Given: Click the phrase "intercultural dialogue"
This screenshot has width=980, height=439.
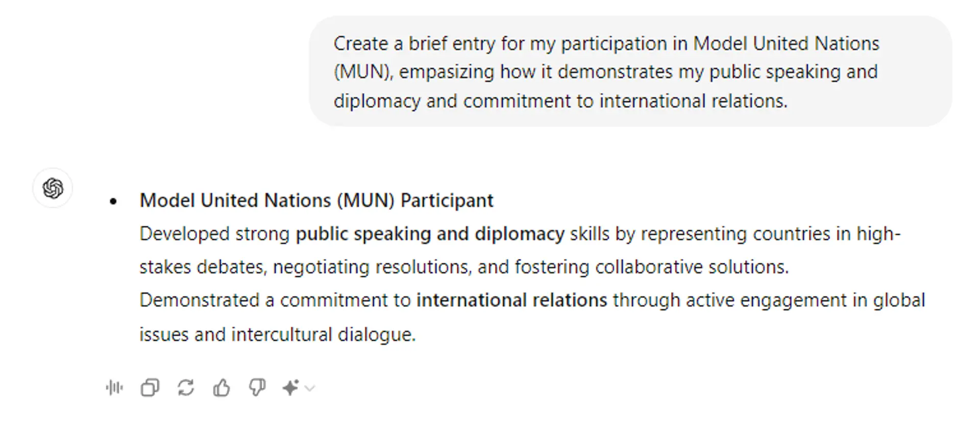Looking at the screenshot, I should click(323, 335).
